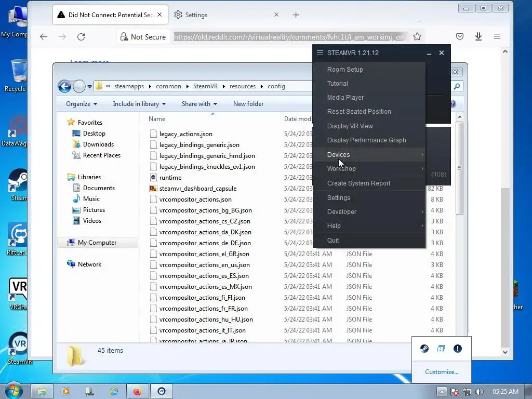Quit SteamVR from menu
The width and height of the screenshot is (532, 399).
point(369,240)
